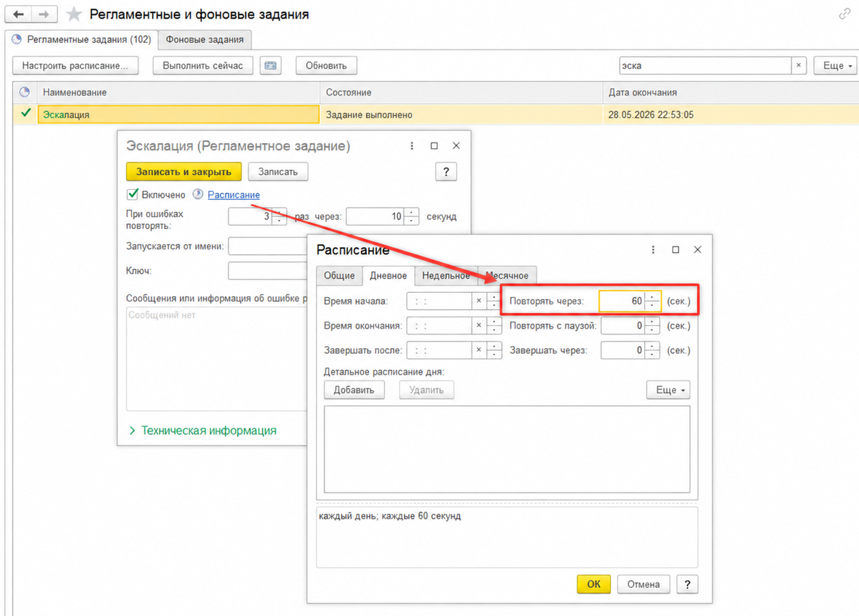The width and height of the screenshot is (859, 616).
Task: Click 'Записать и закрыть' button
Action: pos(183,172)
